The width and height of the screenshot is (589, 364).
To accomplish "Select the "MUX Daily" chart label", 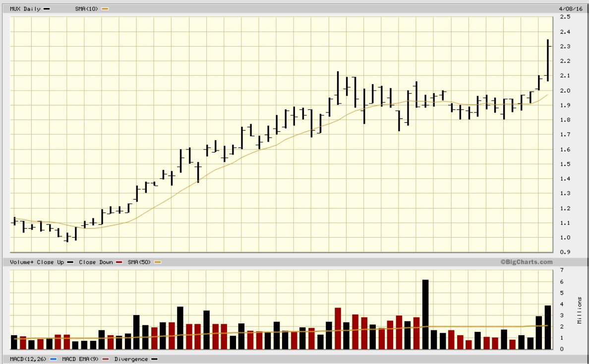I will (x=25, y=8).
